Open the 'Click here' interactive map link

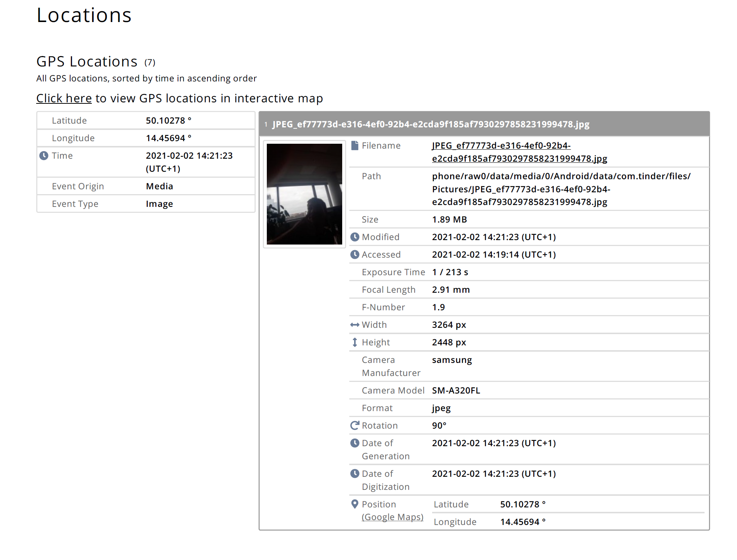[x=64, y=98]
